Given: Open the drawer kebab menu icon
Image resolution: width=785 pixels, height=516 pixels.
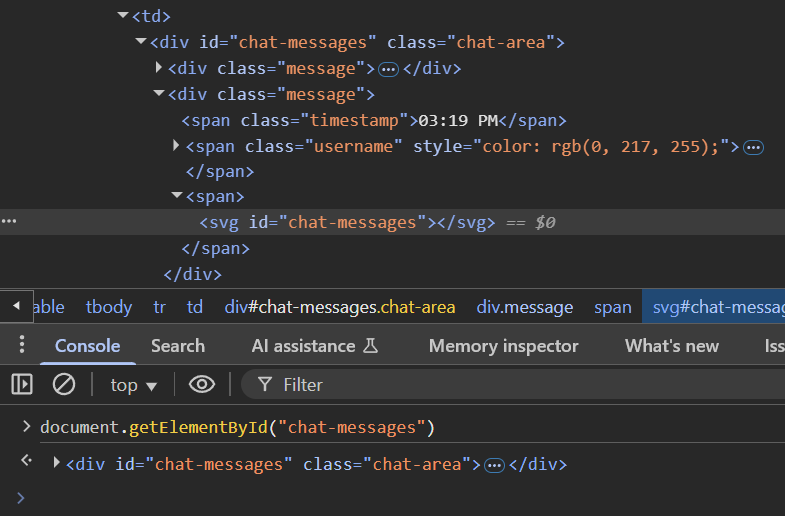Looking at the screenshot, I should click(x=22, y=344).
